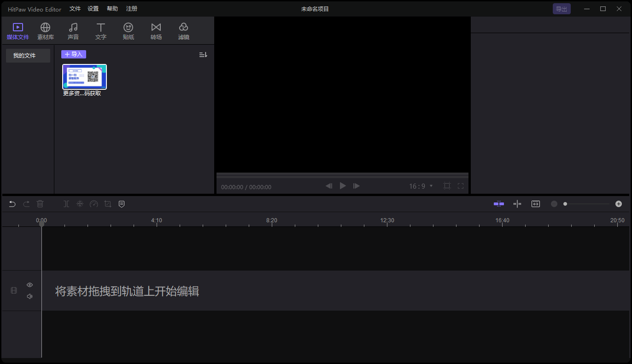The image size is (632, 364).
Task: Step forward one frame in preview
Action: pos(357,186)
